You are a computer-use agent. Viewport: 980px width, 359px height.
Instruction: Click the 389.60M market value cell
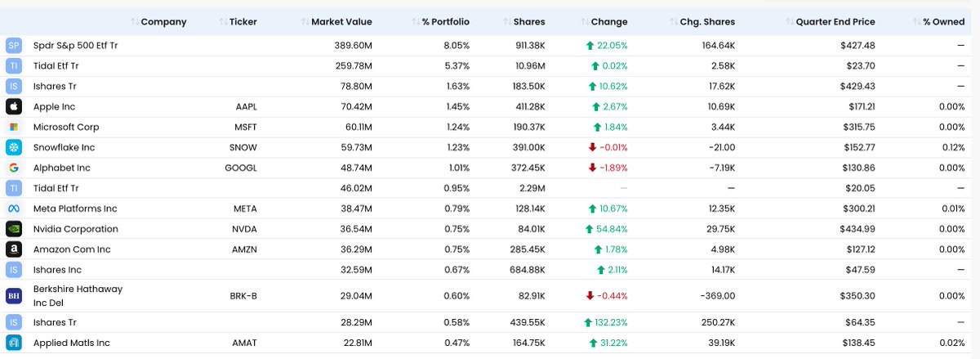click(x=353, y=46)
